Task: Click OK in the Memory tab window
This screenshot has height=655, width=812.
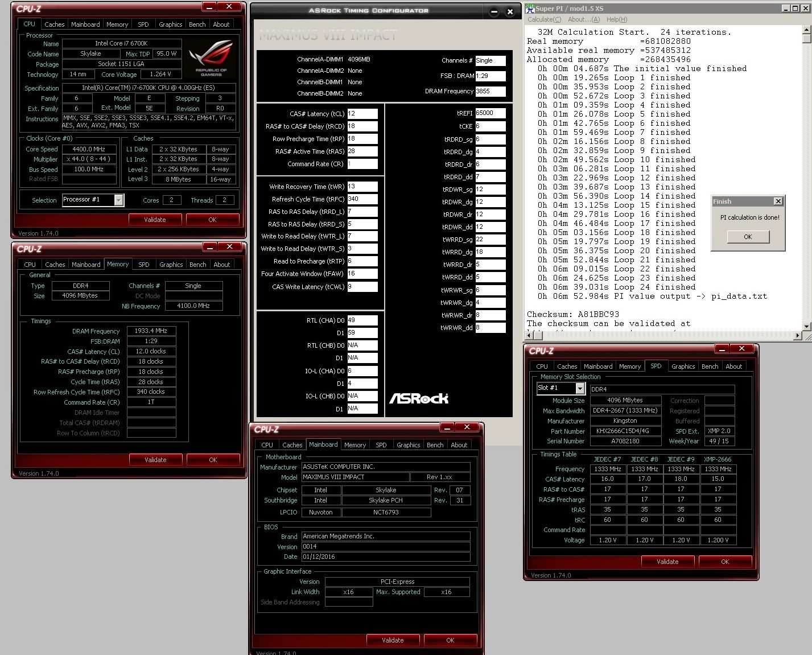Action: (x=213, y=460)
